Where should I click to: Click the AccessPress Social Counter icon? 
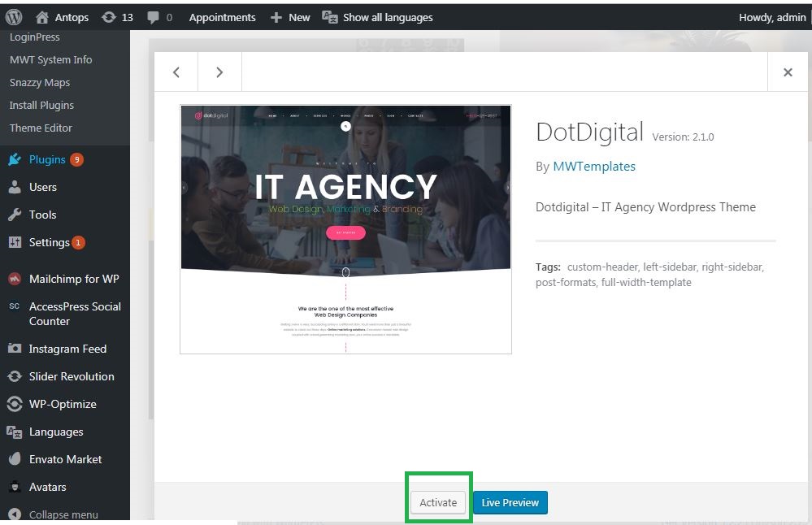coord(15,306)
